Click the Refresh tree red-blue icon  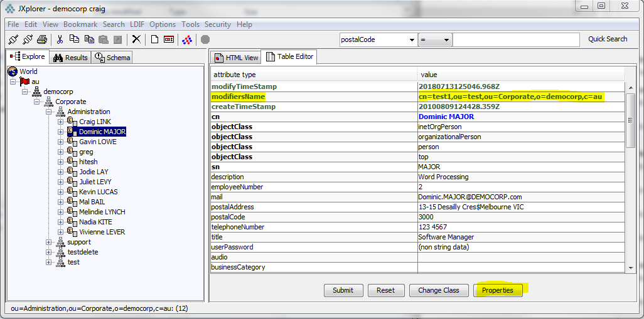[x=187, y=39]
